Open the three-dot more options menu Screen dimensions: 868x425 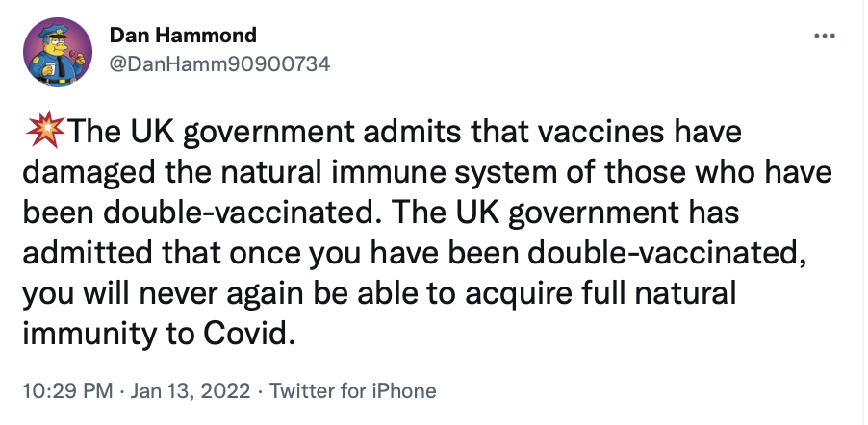click(x=825, y=37)
